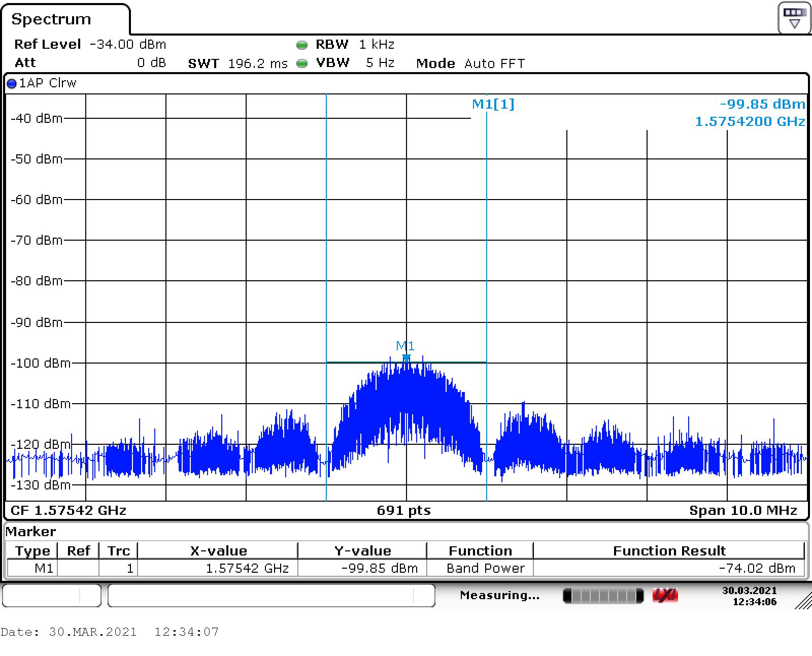812x656 pixels.
Task: Click the short empty status field at bottom left
Action: point(52,596)
